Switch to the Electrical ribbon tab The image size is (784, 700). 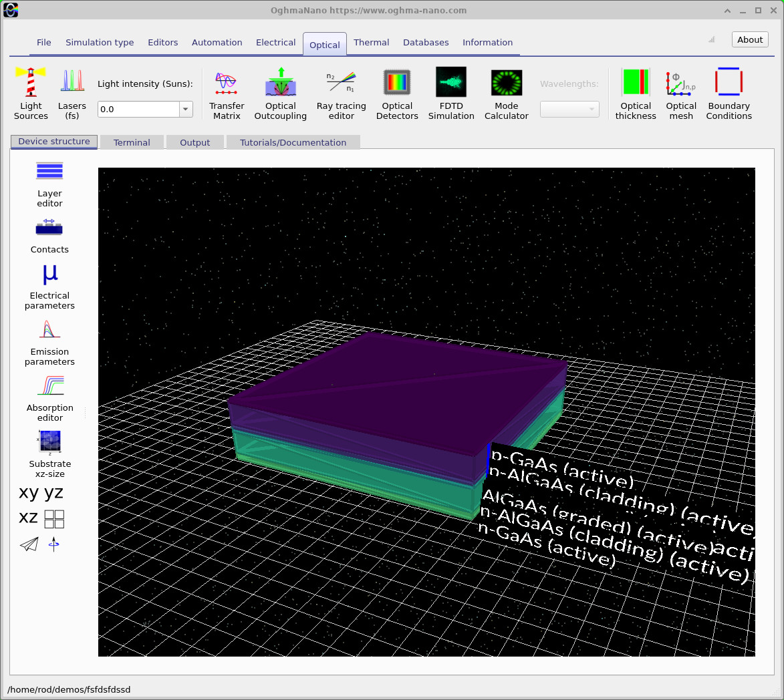[x=275, y=43]
